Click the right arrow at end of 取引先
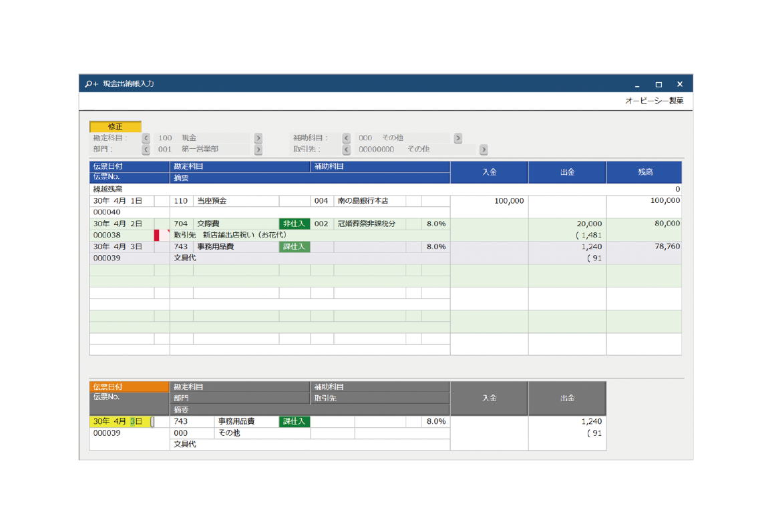 point(484,150)
